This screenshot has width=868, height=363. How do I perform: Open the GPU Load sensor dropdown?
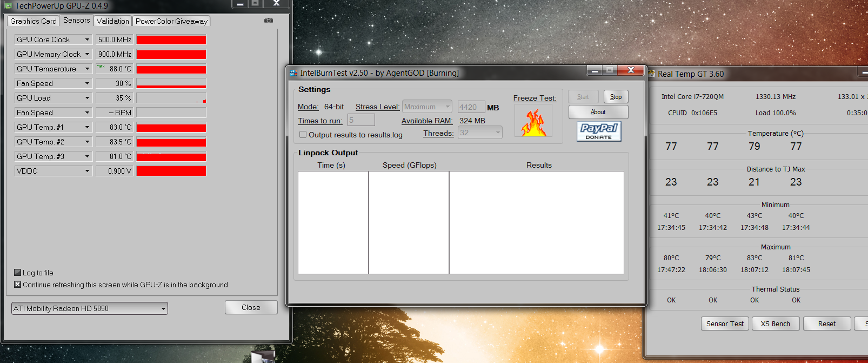click(x=54, y=98)
